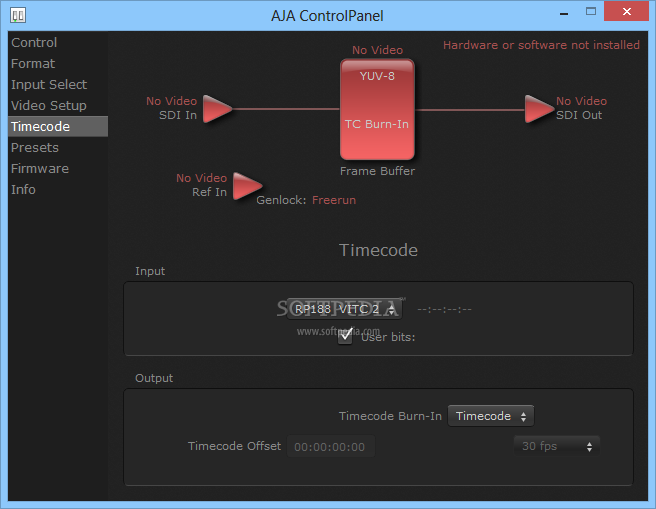
Task: Minimize the AJA ControlPanel window
Action: [564, 13]
